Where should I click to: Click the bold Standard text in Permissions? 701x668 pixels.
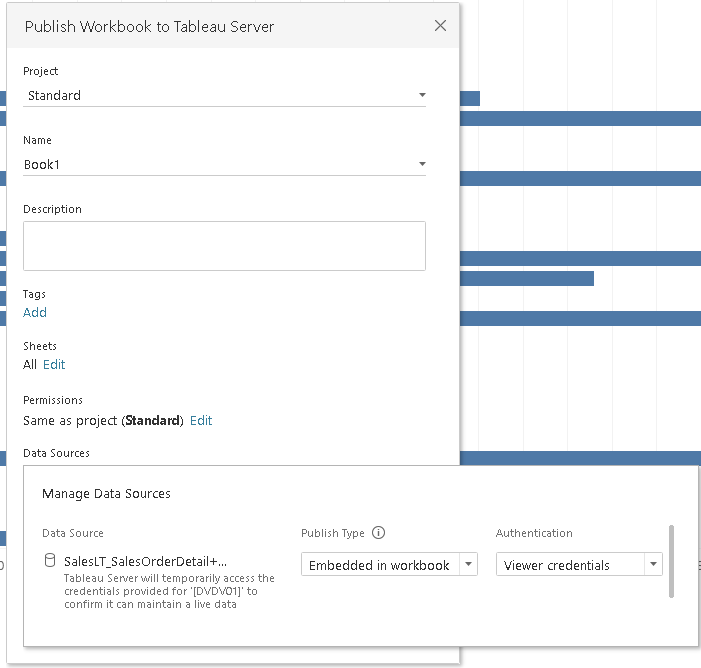pyautogui.click(x=154, y=420)
